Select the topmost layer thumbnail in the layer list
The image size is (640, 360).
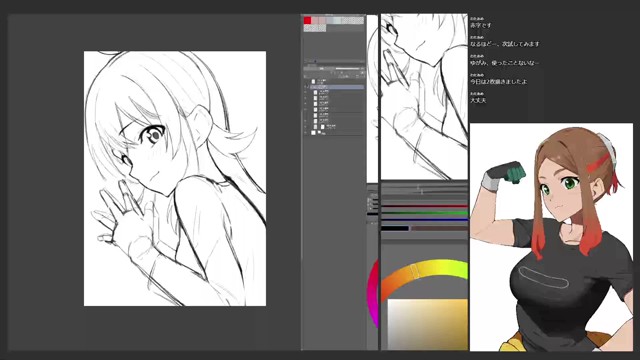click(313, 82)
